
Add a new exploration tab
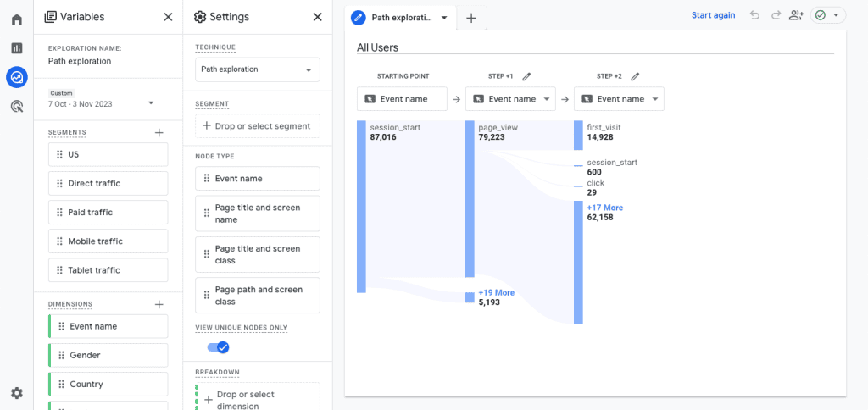coord(471,18)
